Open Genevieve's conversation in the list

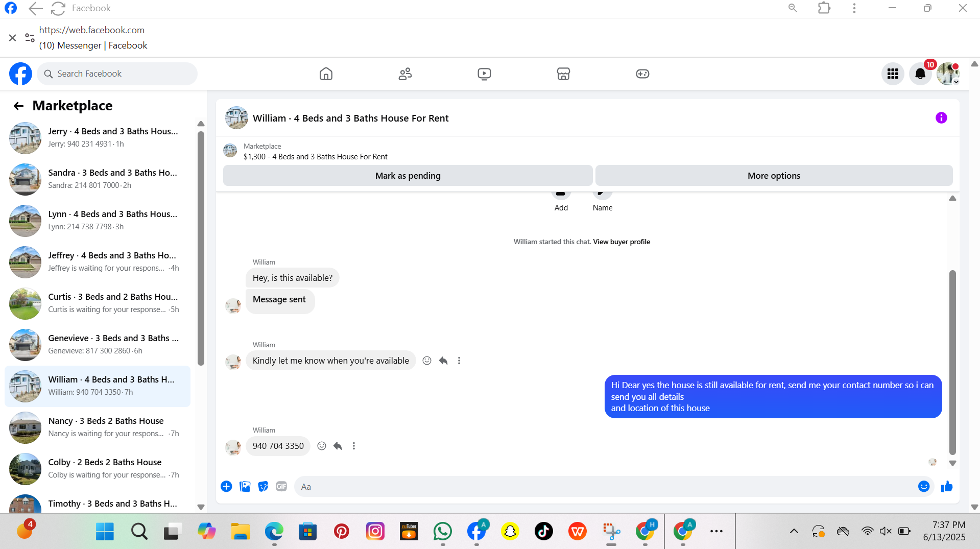tap(97, 345)
